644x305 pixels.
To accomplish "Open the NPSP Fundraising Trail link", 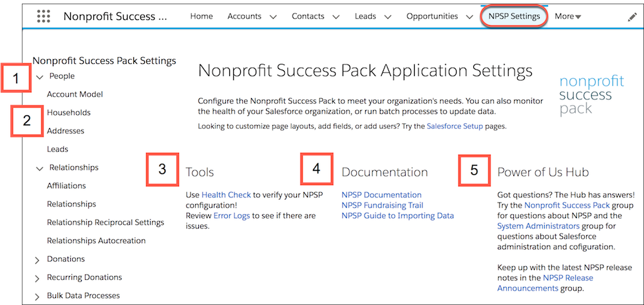I will tap(383, 205).
